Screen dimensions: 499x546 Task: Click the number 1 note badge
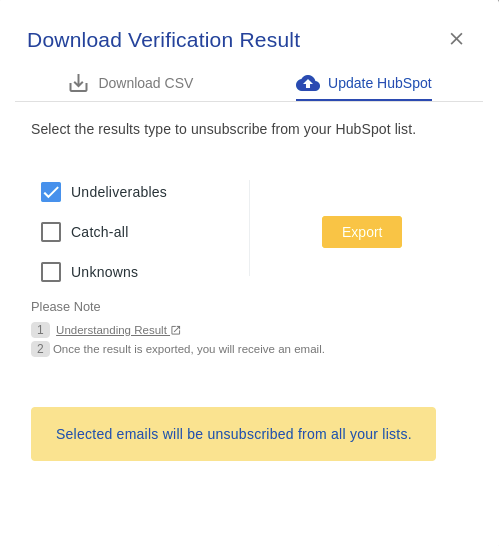coord(40,330)
